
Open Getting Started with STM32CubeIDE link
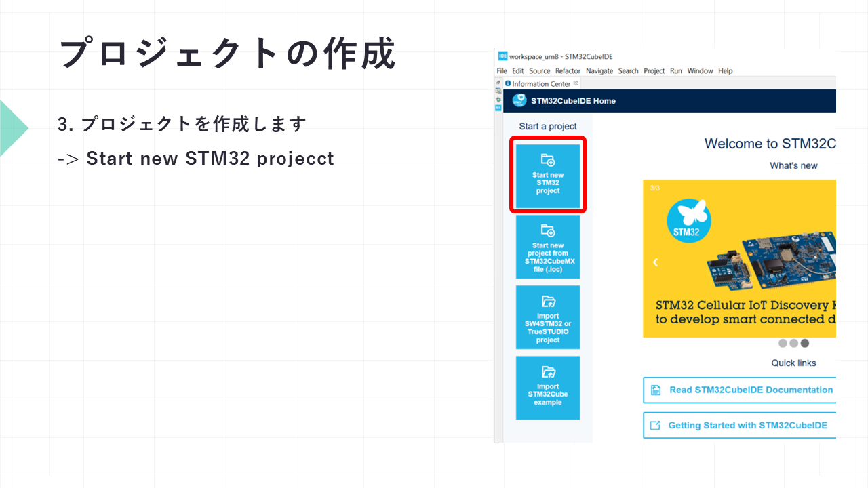point(739,425)
